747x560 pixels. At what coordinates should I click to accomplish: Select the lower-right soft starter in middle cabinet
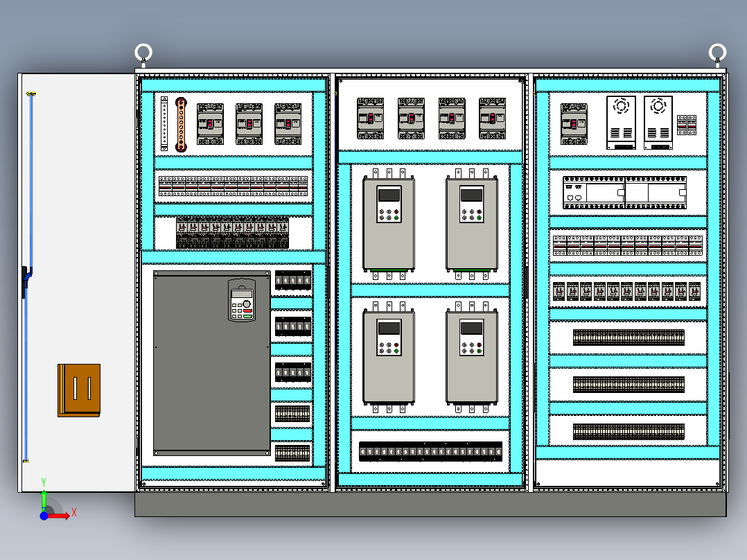[x=472, y=357]
